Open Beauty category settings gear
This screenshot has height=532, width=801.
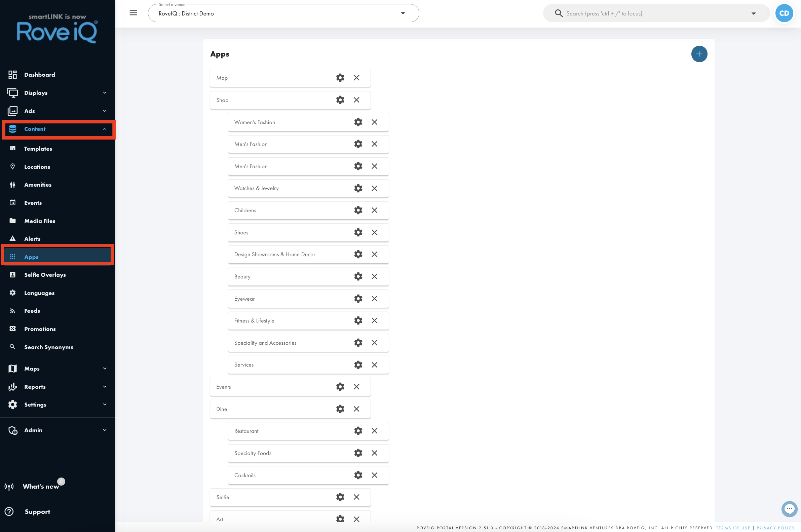358,276
